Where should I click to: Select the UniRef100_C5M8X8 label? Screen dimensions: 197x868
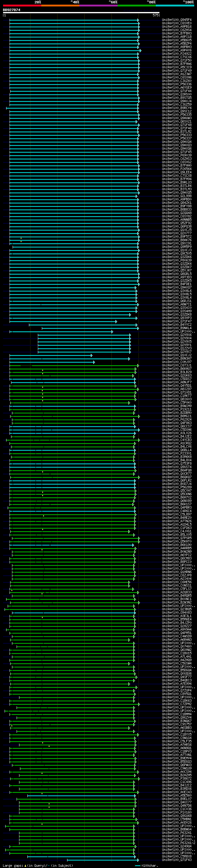point(177,856)
